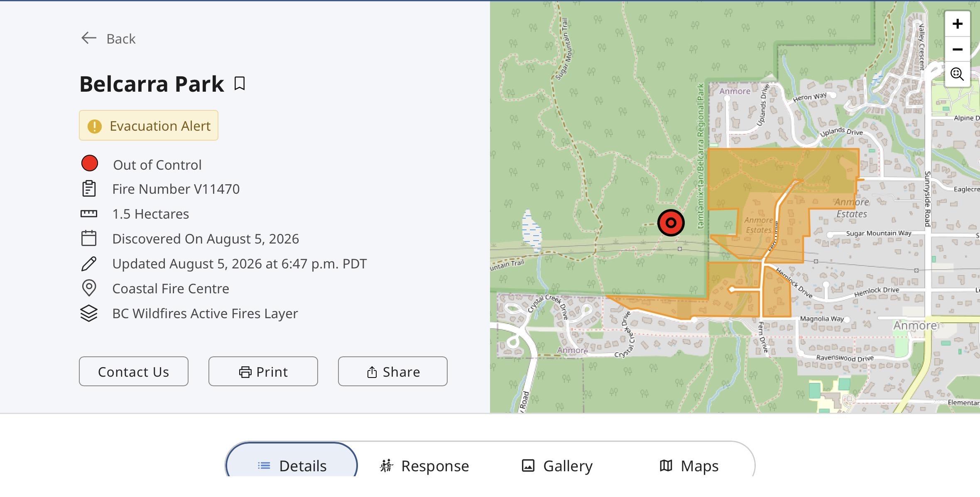Click the red Out of Control indicator
Image resolution: width=980 pixels, height=497 pixels.
pos(90,163)
